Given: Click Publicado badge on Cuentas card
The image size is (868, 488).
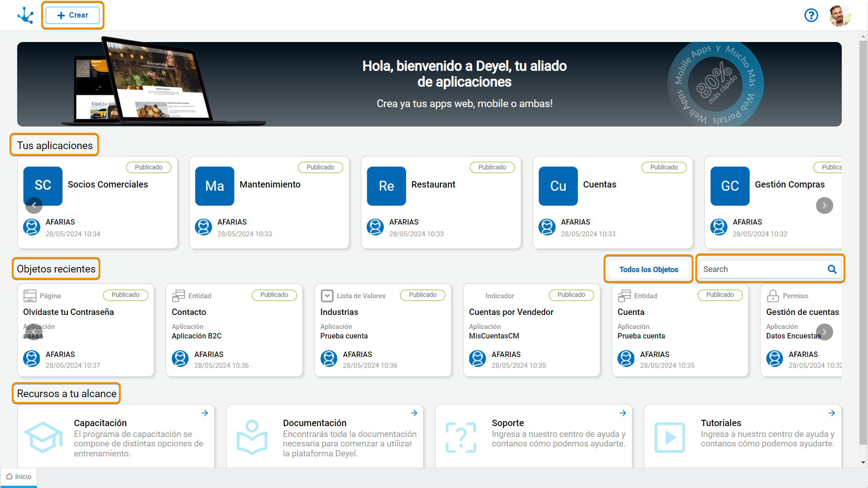Looking at the screenshot, I should 664,167.
